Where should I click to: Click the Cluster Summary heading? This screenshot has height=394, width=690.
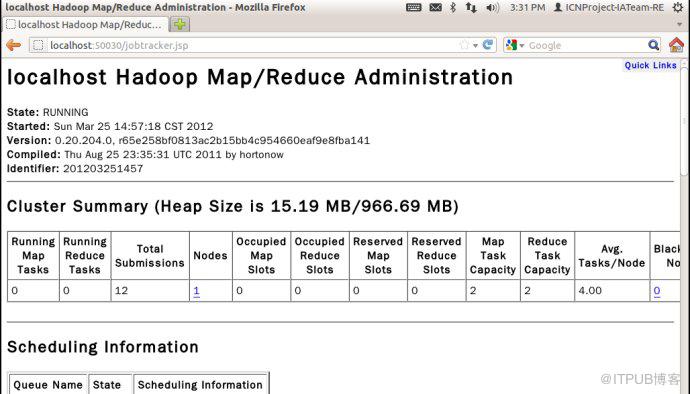coord(233,206)
